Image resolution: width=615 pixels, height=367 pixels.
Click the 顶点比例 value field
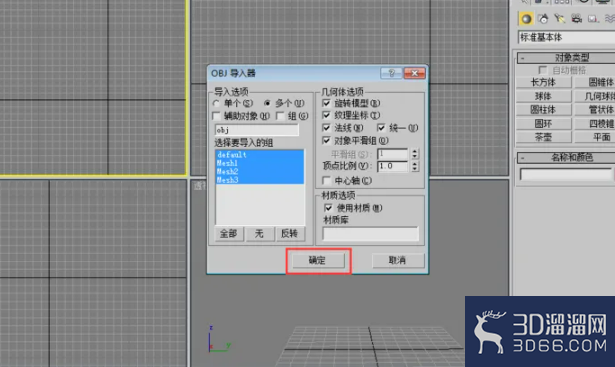[393, 166]
